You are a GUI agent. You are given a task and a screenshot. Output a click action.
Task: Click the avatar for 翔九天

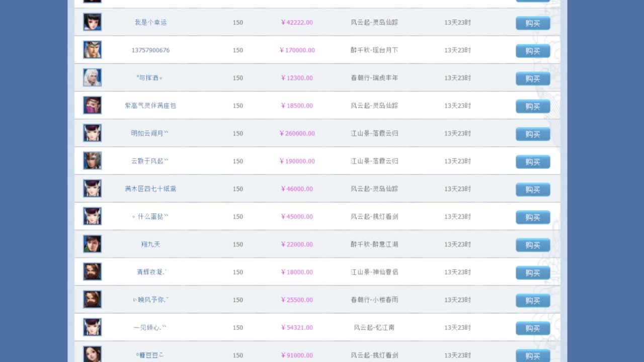click(x=92, y=244)
